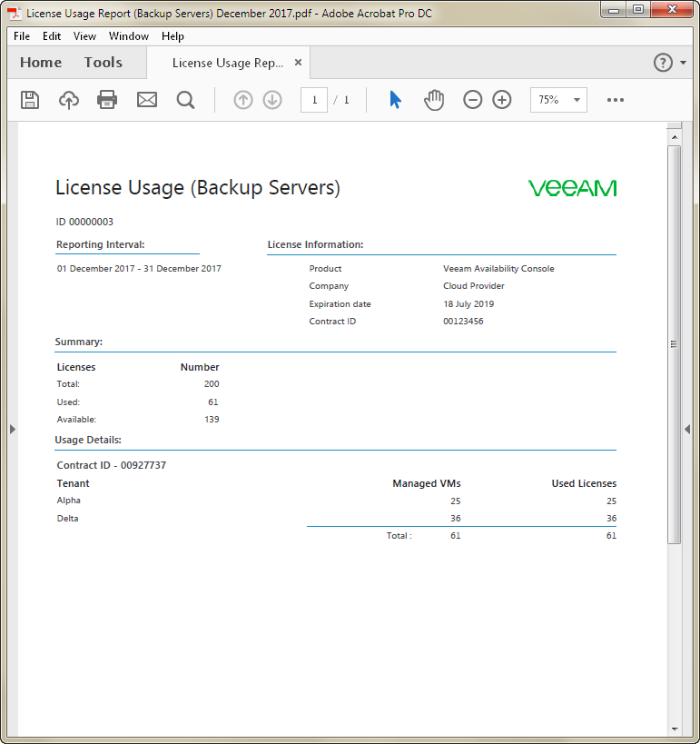Select the License Usage Rep... document tab
This screenshot has height=744, width=700.
click(x=228, y=63)
